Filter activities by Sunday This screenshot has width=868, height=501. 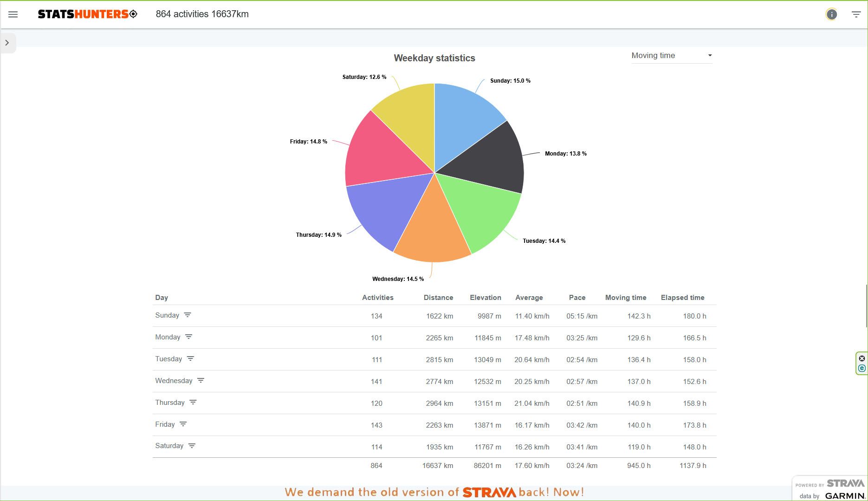[x=188, y=315]
